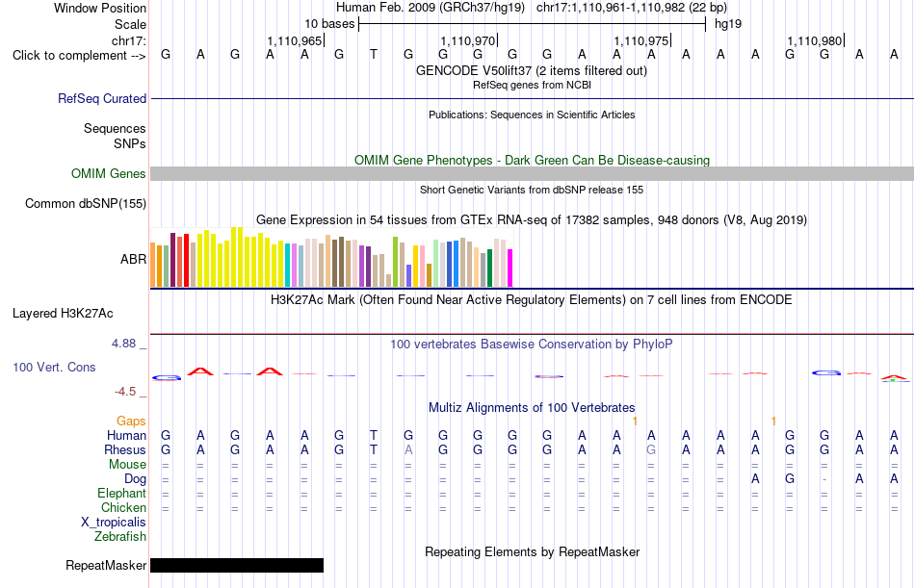915x588 pixels.
Task: Click the 'Zebrafish' species label
Action: (x=120, y=536)
